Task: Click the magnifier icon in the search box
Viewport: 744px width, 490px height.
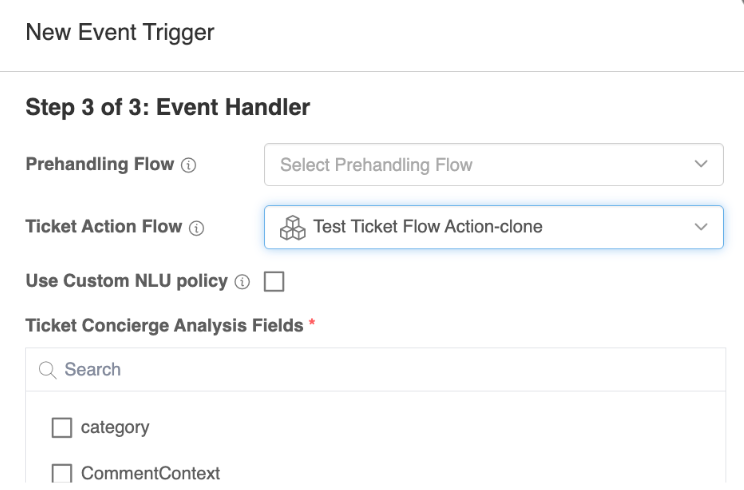Action: (47, 370)
